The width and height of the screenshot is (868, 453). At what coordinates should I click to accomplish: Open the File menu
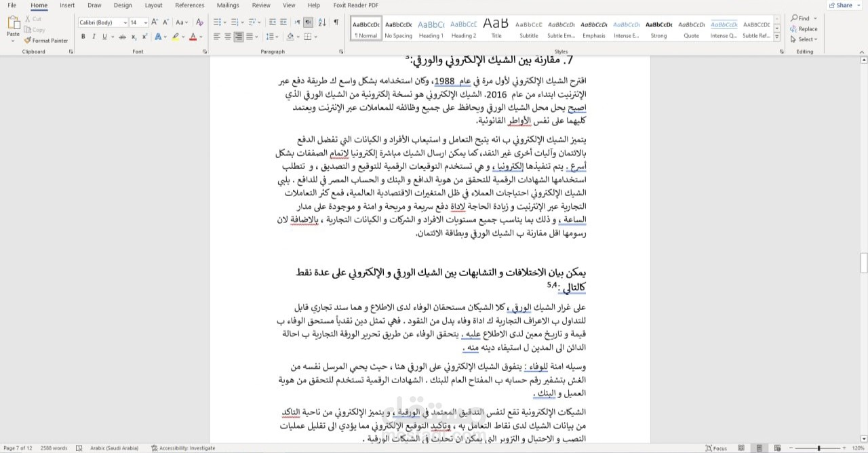[12, 5]
